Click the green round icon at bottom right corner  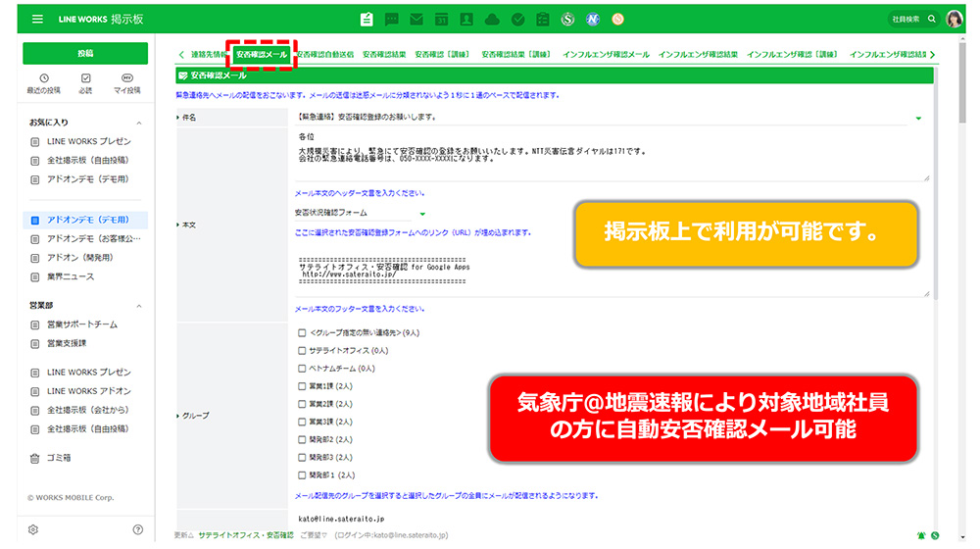tap(934, 535)
